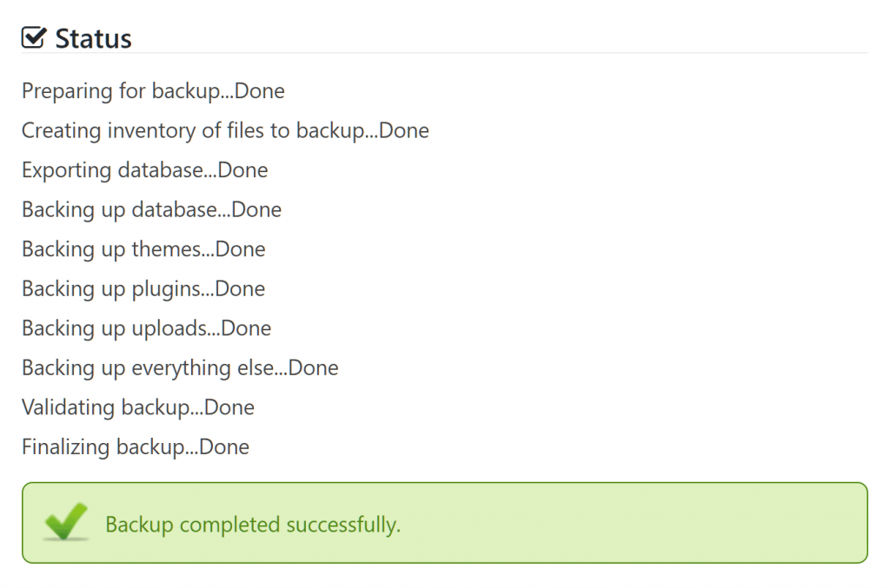
Task: Click Backing up database status entry
Action: (151, 210)
